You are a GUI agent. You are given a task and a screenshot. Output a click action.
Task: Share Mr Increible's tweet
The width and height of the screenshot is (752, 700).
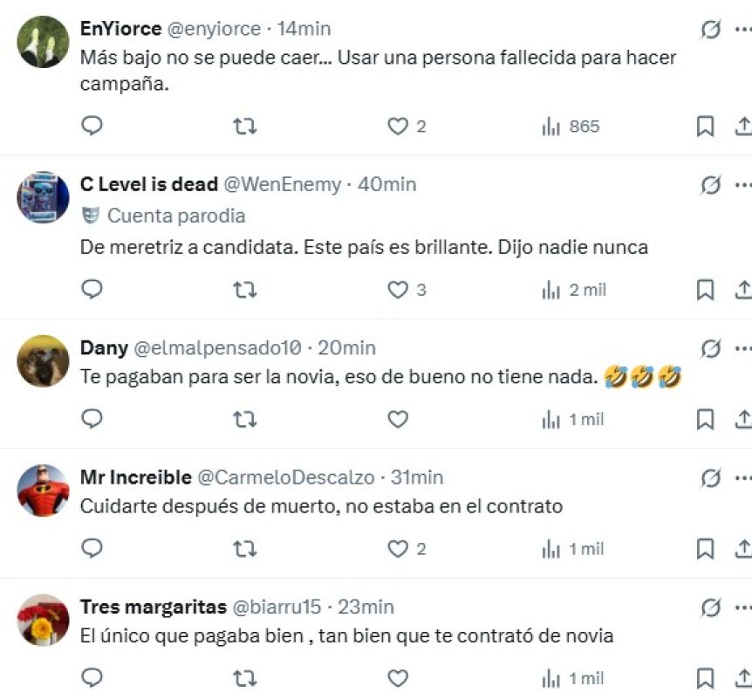742,549
